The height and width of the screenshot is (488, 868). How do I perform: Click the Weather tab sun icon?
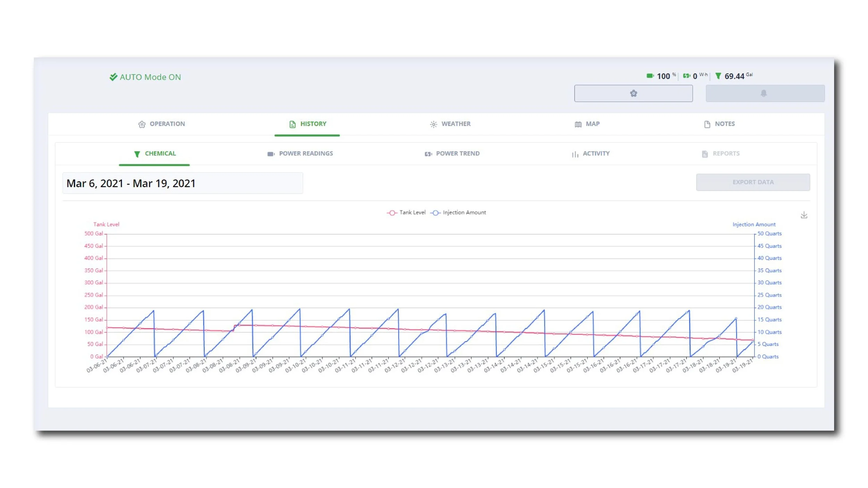433,124
